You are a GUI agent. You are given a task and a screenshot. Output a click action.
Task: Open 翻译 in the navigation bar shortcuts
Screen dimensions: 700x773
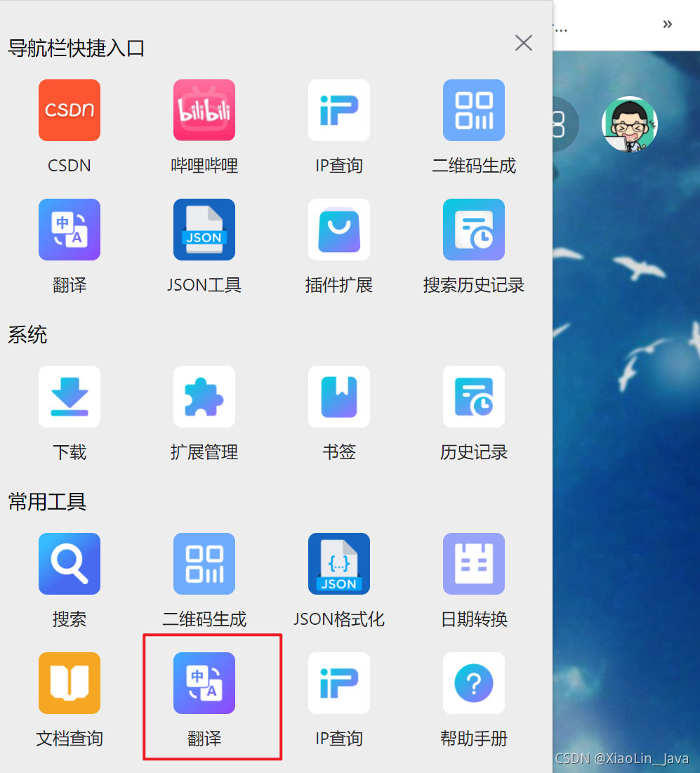pos(70,230)
